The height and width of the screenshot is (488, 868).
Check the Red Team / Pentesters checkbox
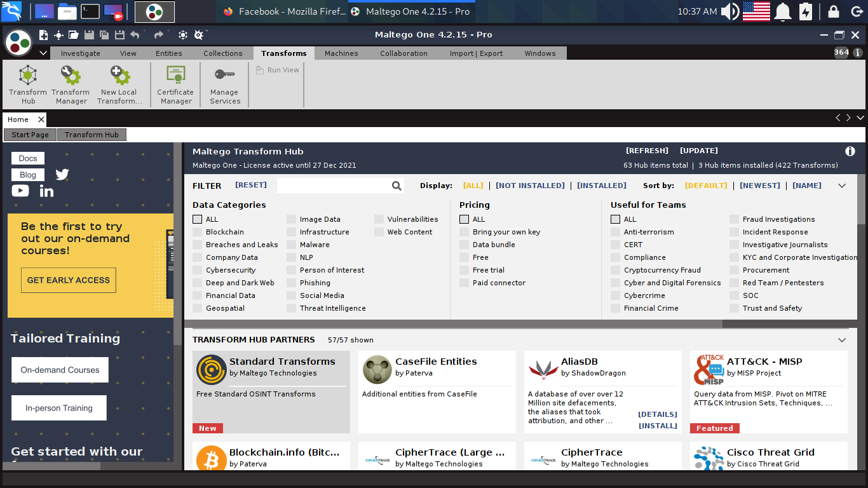(735, 283)
